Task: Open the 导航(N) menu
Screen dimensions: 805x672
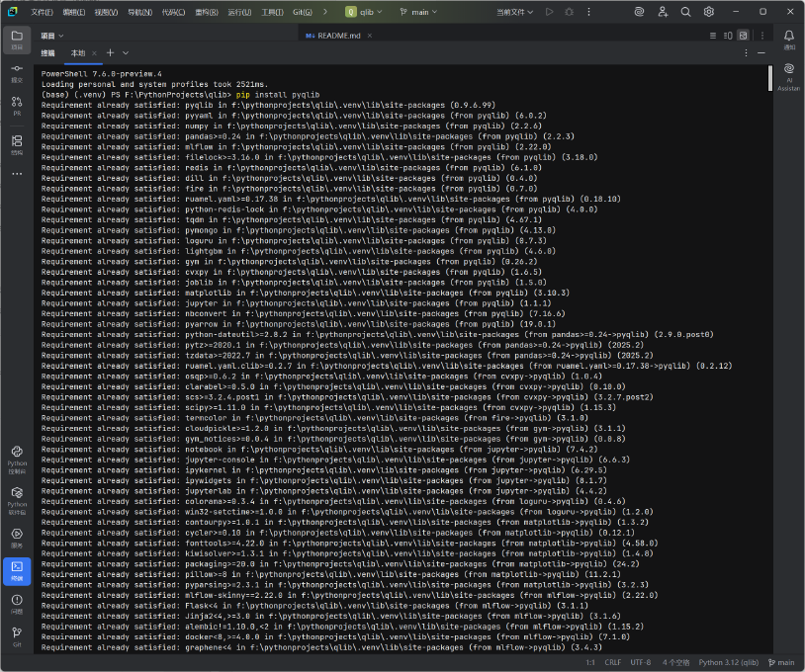Action: click(139, 12)
